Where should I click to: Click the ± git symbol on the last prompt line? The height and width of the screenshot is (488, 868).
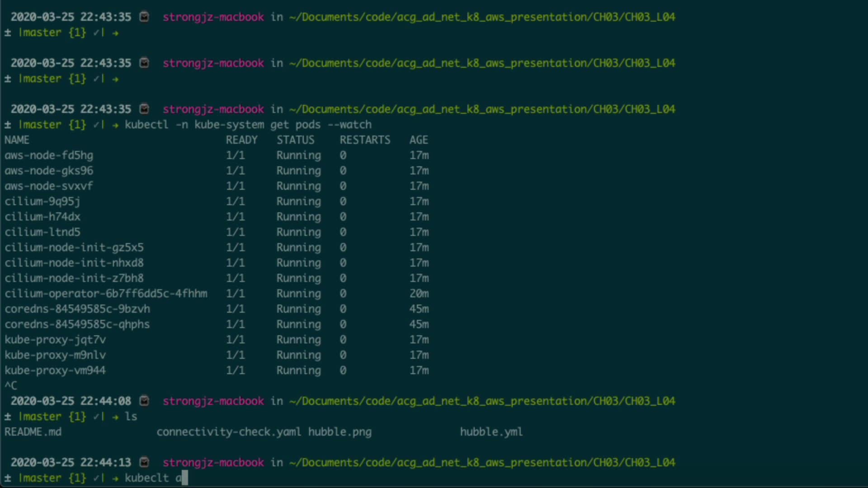coord(8,478)
